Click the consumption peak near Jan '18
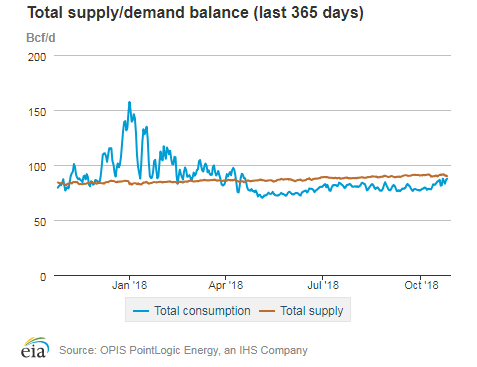This screenshot has height=367, width=477. pos(130,103)
